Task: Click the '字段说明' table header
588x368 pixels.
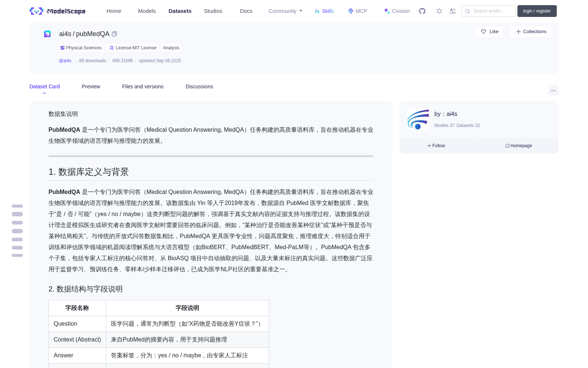Action: pyautogui.click(x=187, y=308)
